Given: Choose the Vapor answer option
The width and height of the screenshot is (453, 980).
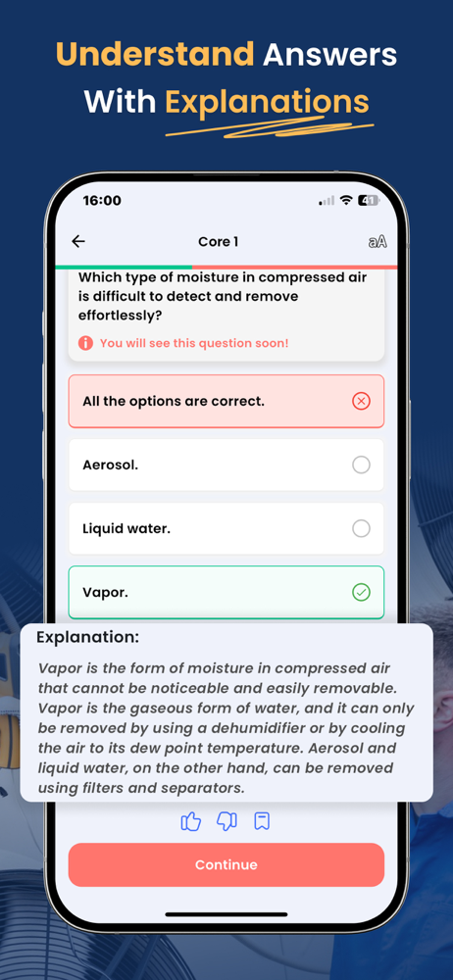Looking at the screenshot, I should [x=226, y=593].
